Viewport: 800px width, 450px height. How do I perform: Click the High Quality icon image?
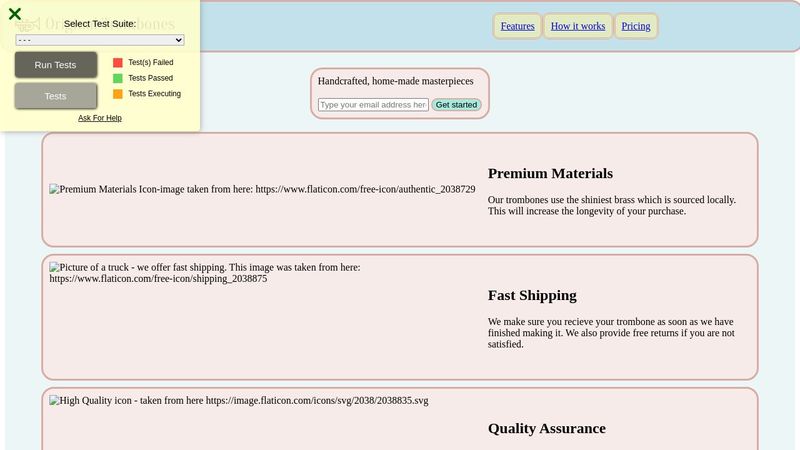tap(238, 401)
